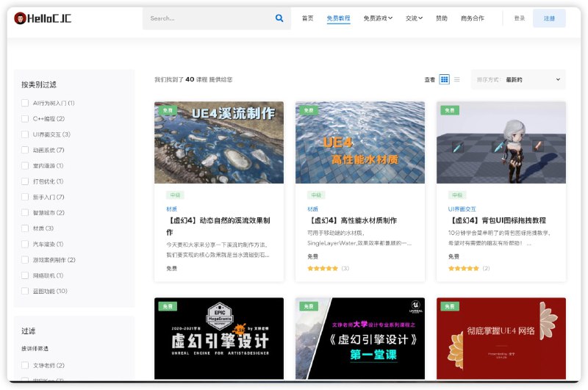
Task: Switch to list view icon
Action: coord(456,79)
